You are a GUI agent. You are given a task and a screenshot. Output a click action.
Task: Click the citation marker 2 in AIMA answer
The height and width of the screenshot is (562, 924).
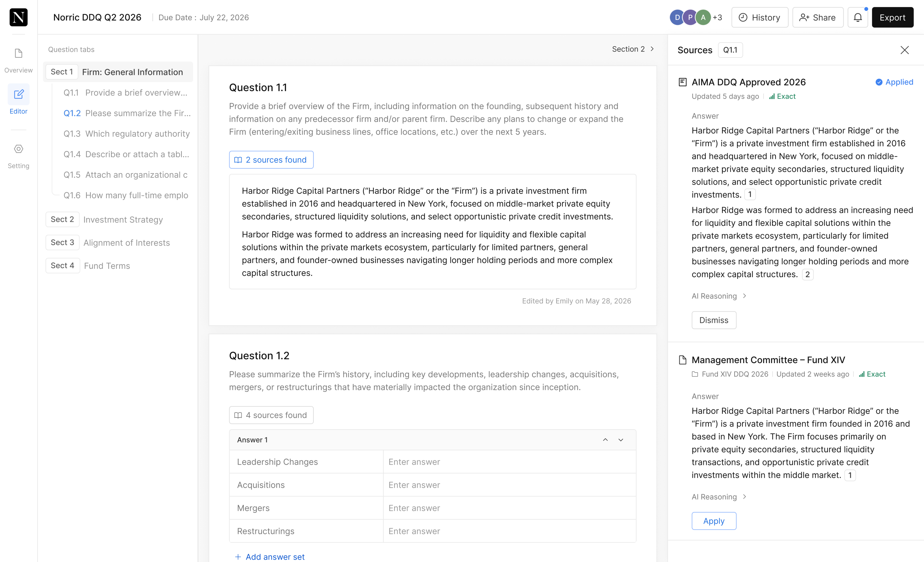(x=807, y=274)
